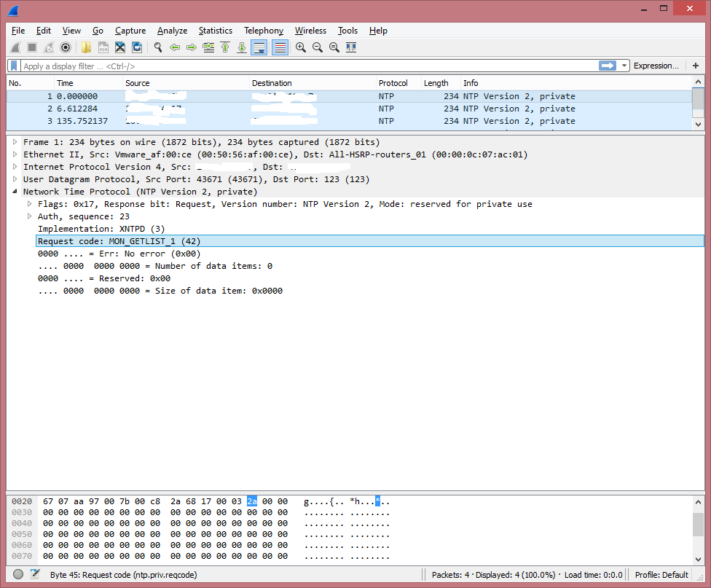Image resolution: width=711 pixels, height=588 pixels.
Task: Zoom out on packet text
Action: (x=318, y=47)
